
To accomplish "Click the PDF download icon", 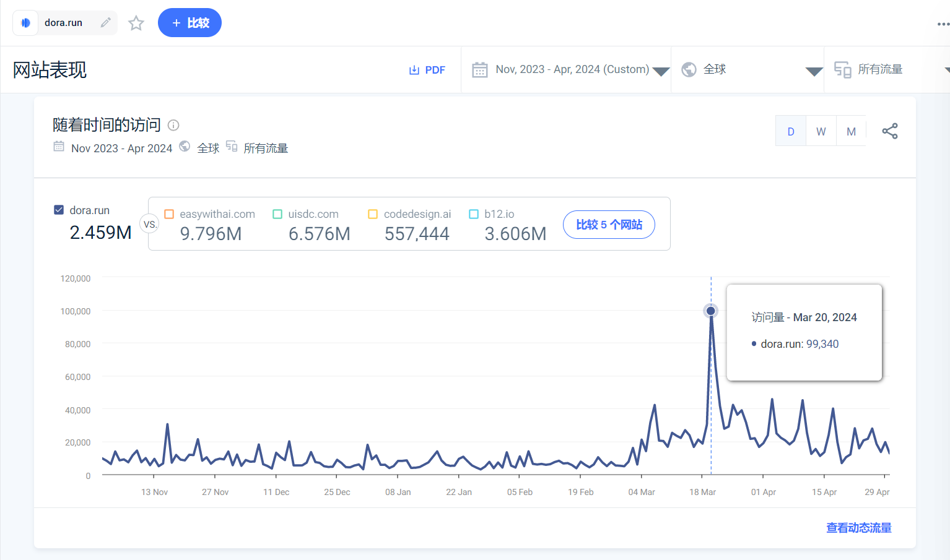I will click(x=414, y=70).
